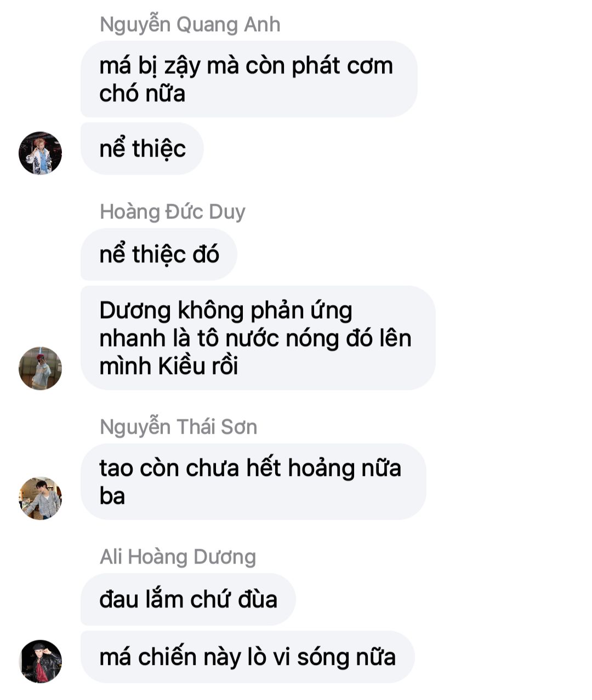This screenshot has width=592, height=700.
Task: Open Ali Hoàng Dương's profile avatar
Action: [40, 661]
